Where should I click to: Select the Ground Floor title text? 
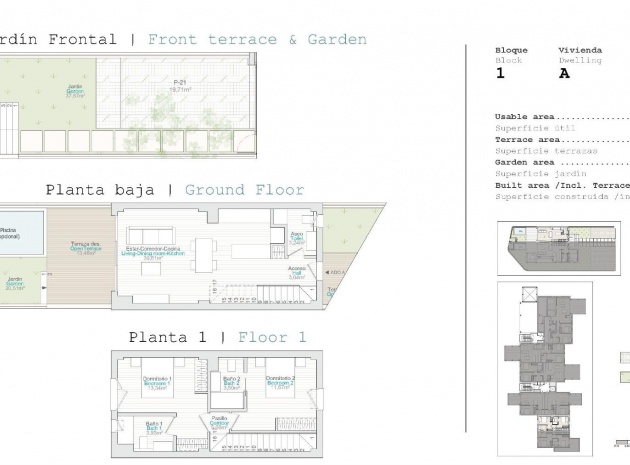point(244,189)
